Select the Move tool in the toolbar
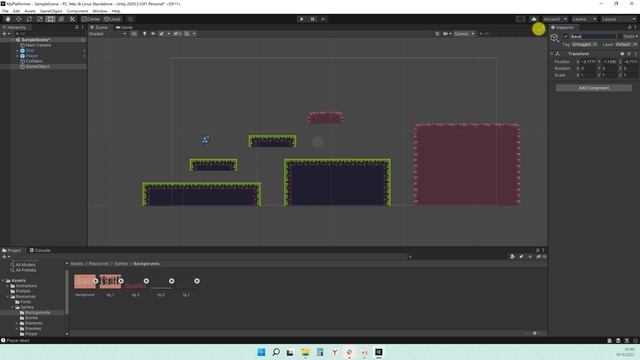The width and height of the screenshot is (640, 360). [x=18, y=19]
